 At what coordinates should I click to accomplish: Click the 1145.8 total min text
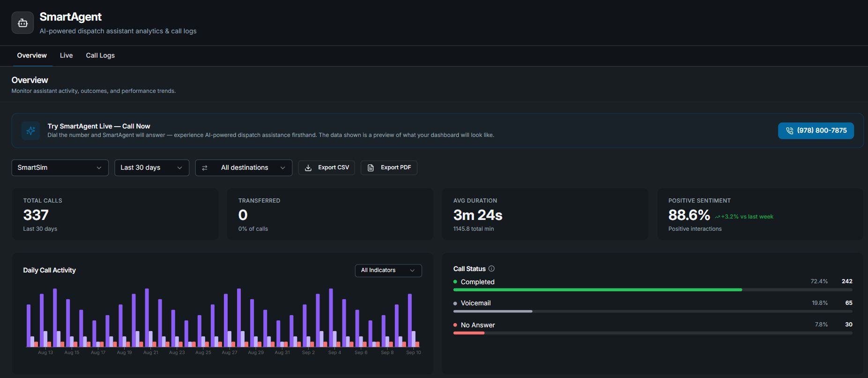coord(474,229)
